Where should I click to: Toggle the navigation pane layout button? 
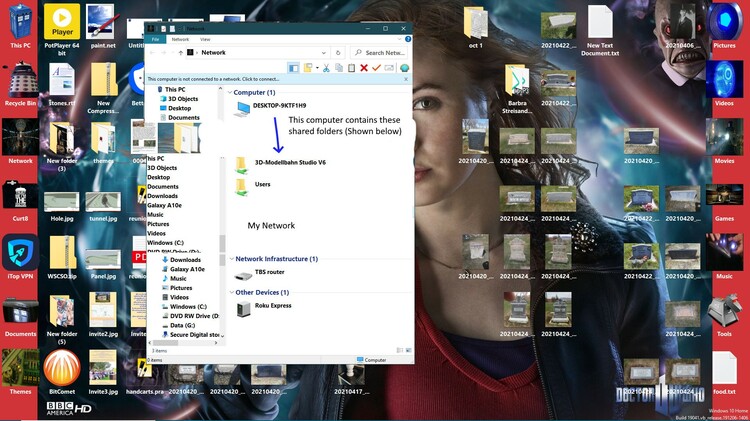coord(294,68)
